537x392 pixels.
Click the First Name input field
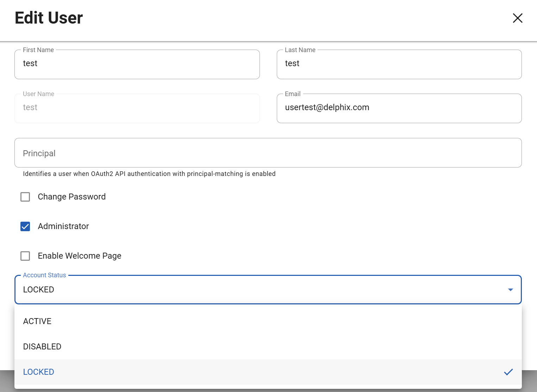[x=137, y=64]
